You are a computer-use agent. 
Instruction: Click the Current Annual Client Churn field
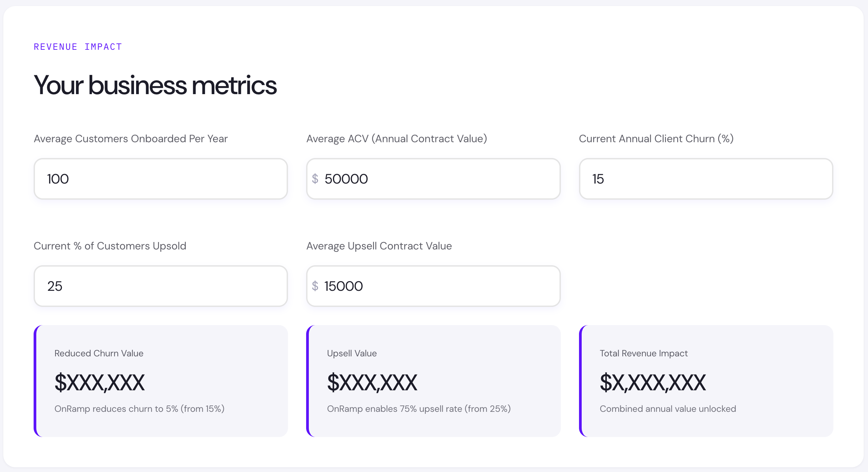[706, 179]
